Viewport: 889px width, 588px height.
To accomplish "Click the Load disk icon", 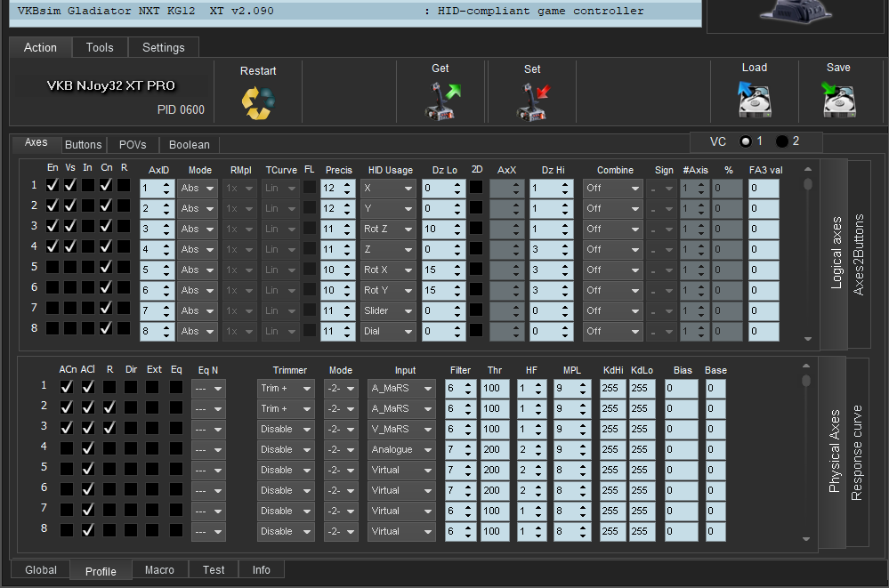I will tap(754, 99).
